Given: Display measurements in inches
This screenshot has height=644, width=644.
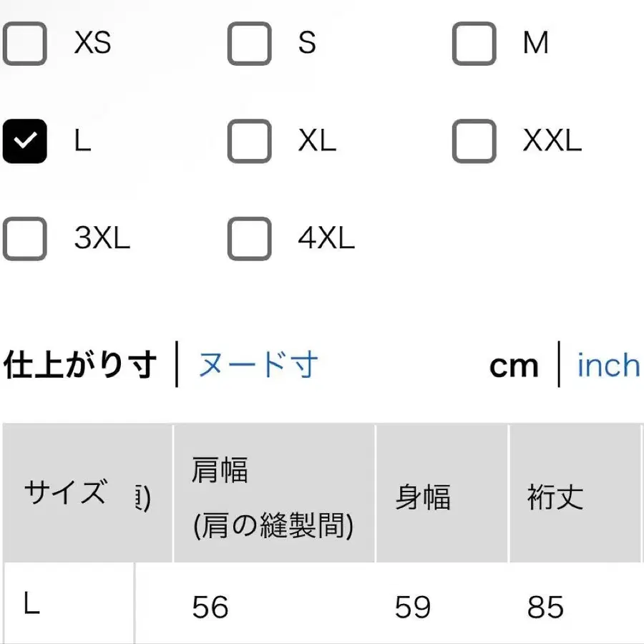Looking at the screenshot, I should coord(608,365).
